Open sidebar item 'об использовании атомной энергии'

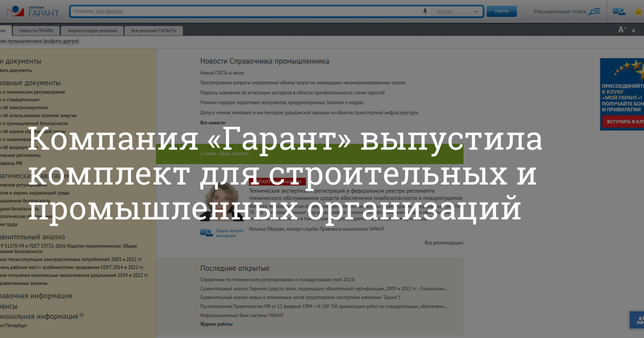[39, 115]
